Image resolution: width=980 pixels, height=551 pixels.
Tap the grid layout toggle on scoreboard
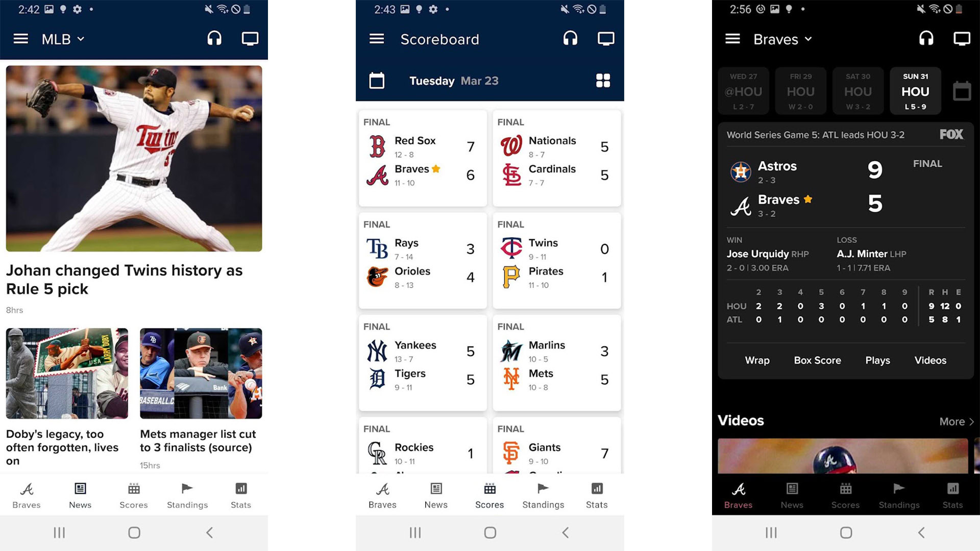click(602, 80)
